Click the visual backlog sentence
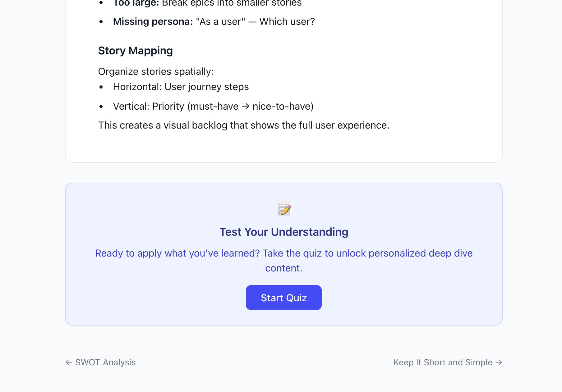This screenshot has width=562, height=392. coord(243,125)
